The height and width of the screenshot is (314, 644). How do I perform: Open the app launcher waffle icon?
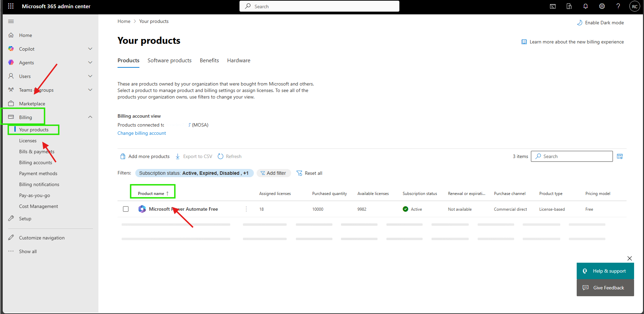[x=11, y=6]
